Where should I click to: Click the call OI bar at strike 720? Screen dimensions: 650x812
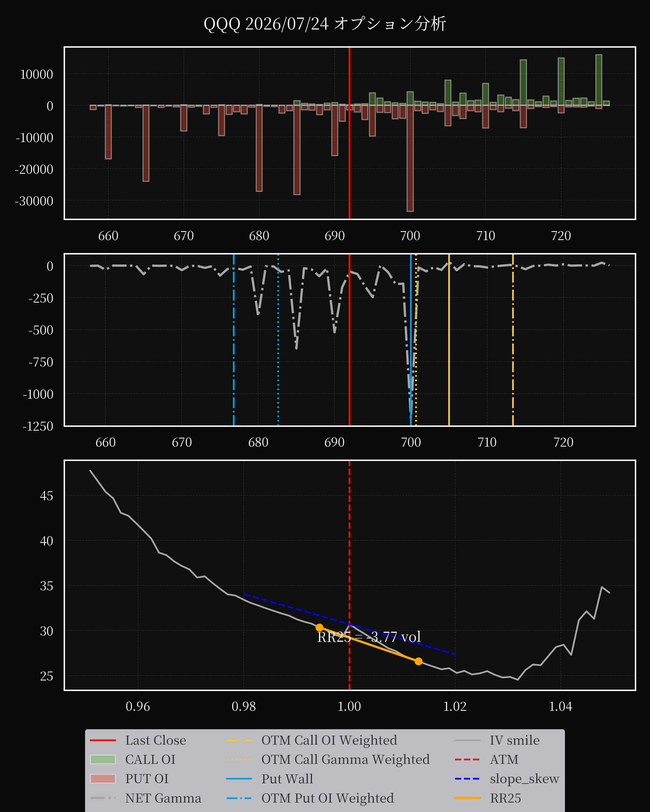[x=561, y=81]
